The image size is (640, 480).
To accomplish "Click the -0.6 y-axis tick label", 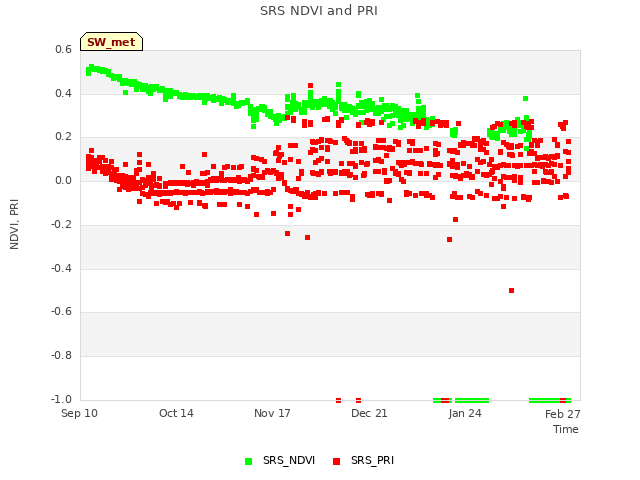I will pyautogui.click(x=62, y=311).
